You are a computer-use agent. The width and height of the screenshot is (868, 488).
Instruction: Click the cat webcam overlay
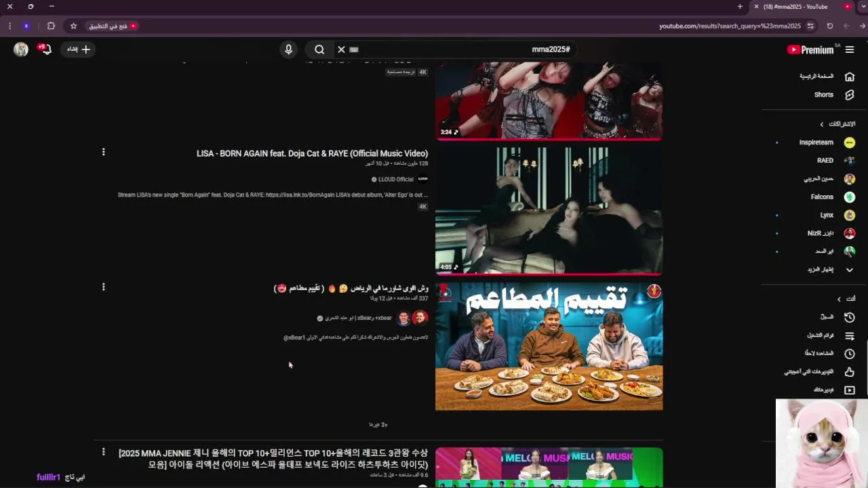coord(822,443)
